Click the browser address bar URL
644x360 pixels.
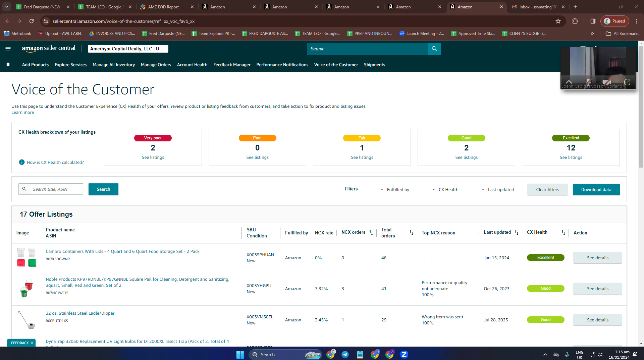pyautogui.click(x=123, y=21)
